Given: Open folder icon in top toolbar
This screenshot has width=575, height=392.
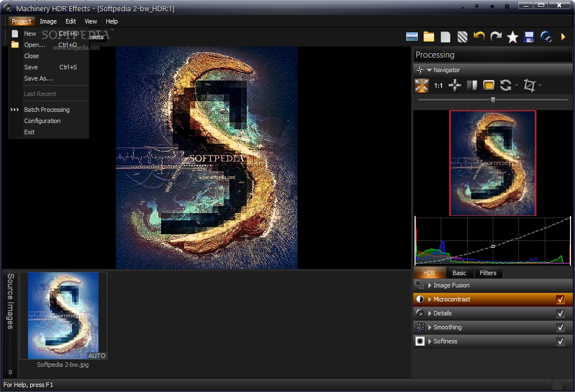Looking at the screenshot, I should [428, 37].
